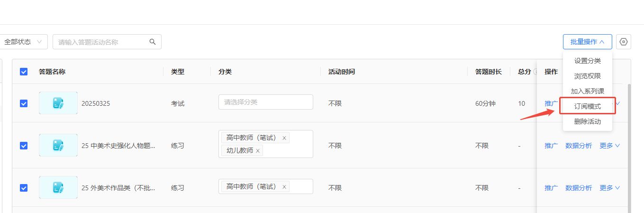
Task: Collapse the 批量操作 batch dropdown
Action: [x=587, y=42]
